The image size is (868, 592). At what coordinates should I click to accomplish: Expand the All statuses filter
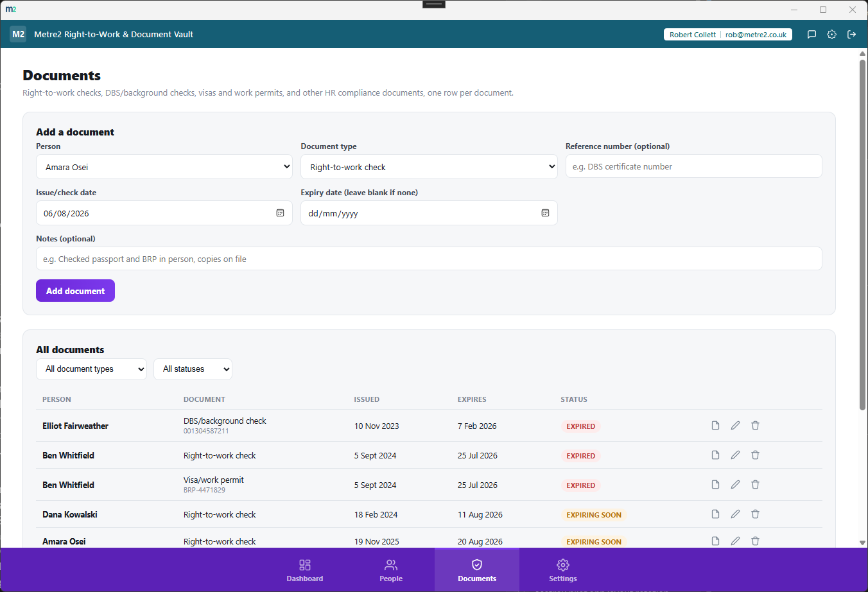tap(193, 369)
